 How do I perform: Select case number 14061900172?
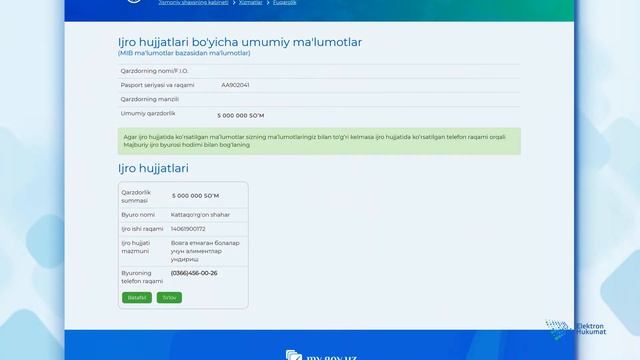pyautogui.click(x=188, y=229)
